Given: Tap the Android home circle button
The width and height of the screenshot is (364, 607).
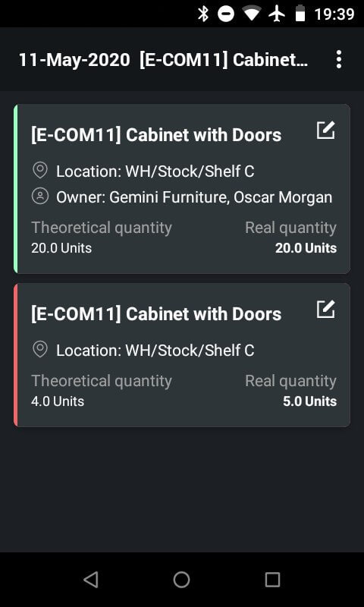Looking at the screenshot, I should pyautogui.click(x=181, y=580).
